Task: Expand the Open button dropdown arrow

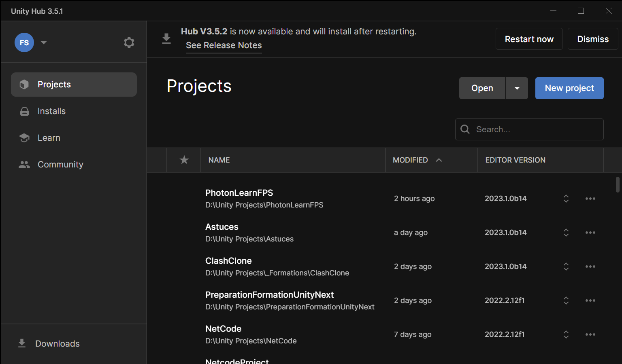Action: pyautogui.click(x=517, y=88)
